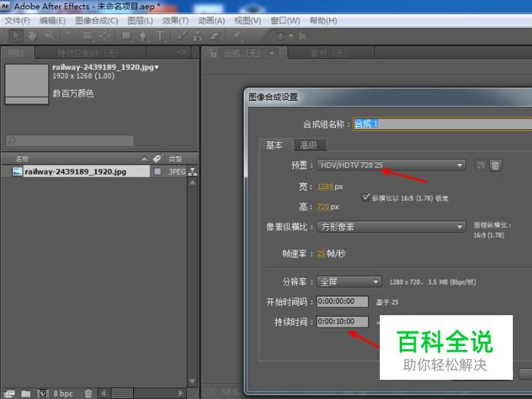Open the preset dropdown HDV/HDTV 720 25
Image resolution: width=532 pixels, height=399 pixels.
[x=391, y=165]
